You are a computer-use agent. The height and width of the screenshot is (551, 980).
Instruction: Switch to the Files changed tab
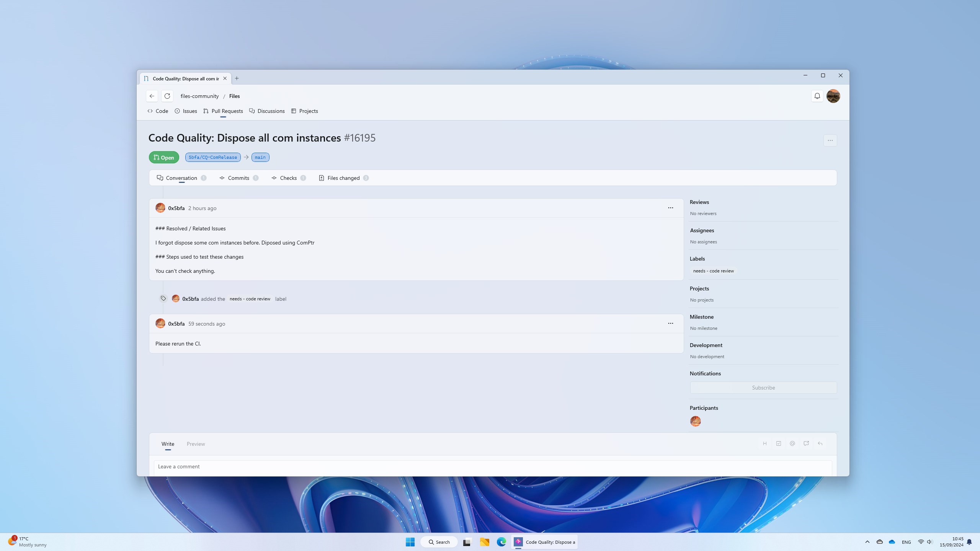coord(343,178)
